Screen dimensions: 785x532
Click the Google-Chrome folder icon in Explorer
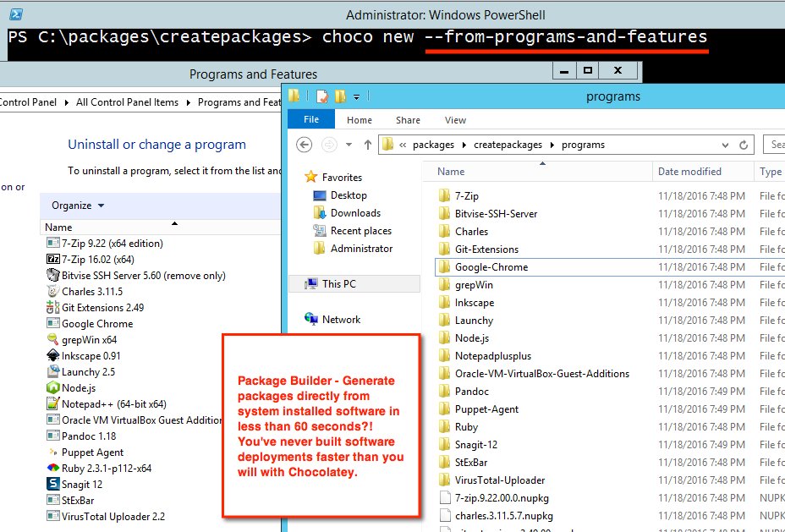click(445, 266)
